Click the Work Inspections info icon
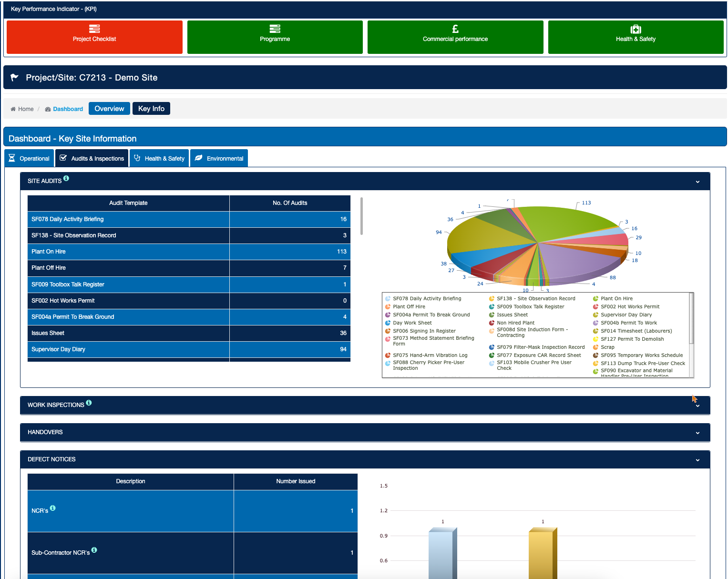 coord(89,403)
